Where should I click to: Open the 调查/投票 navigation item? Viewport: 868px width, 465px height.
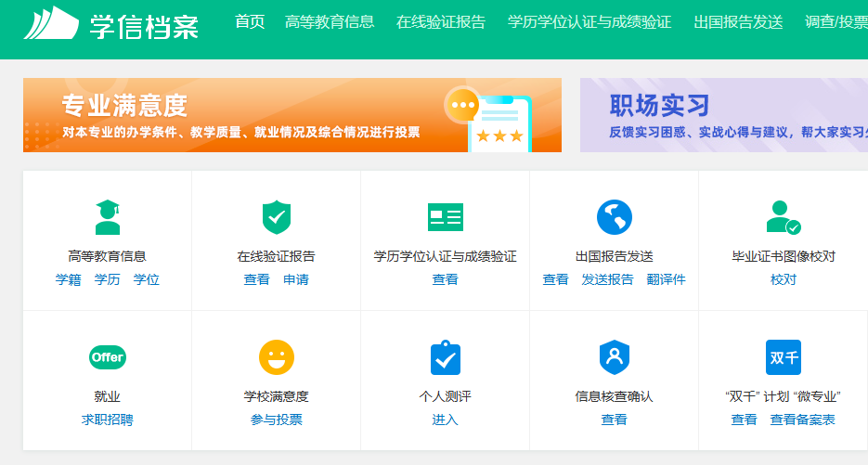click(x=836, y=21)
